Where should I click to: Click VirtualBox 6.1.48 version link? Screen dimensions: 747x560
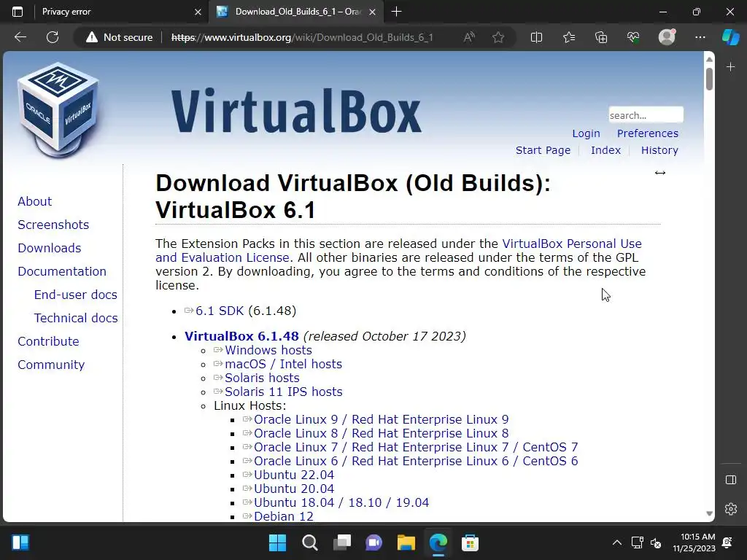pos(241,336)
